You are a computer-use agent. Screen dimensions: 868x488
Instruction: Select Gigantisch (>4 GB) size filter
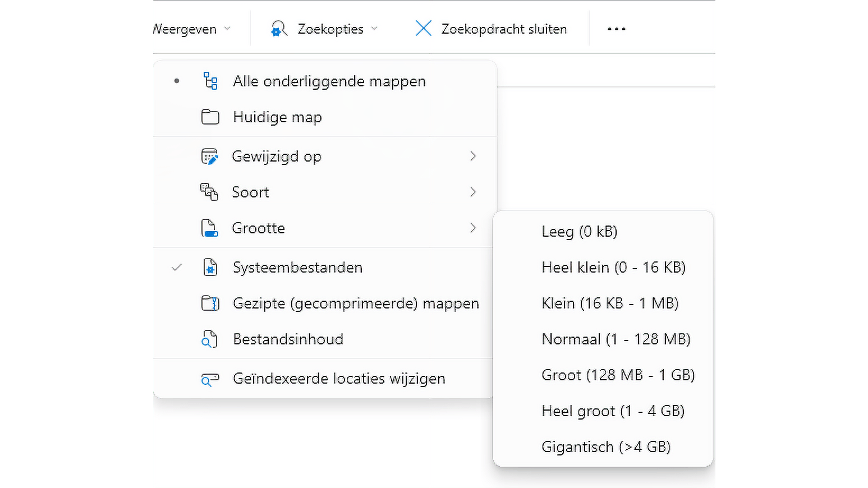click(x=606, y=447)
